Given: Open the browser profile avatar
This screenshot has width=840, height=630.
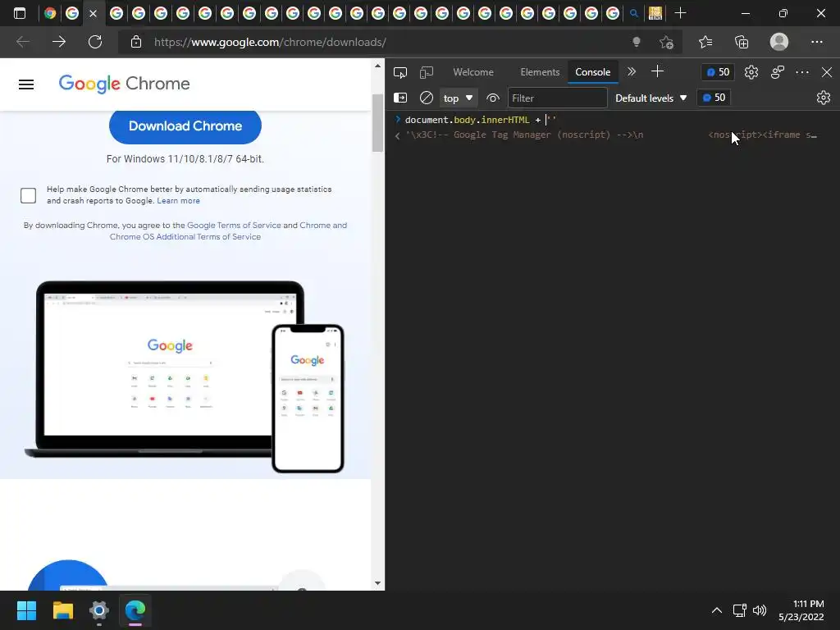Looking at the screenshot, I should point(779,42).
